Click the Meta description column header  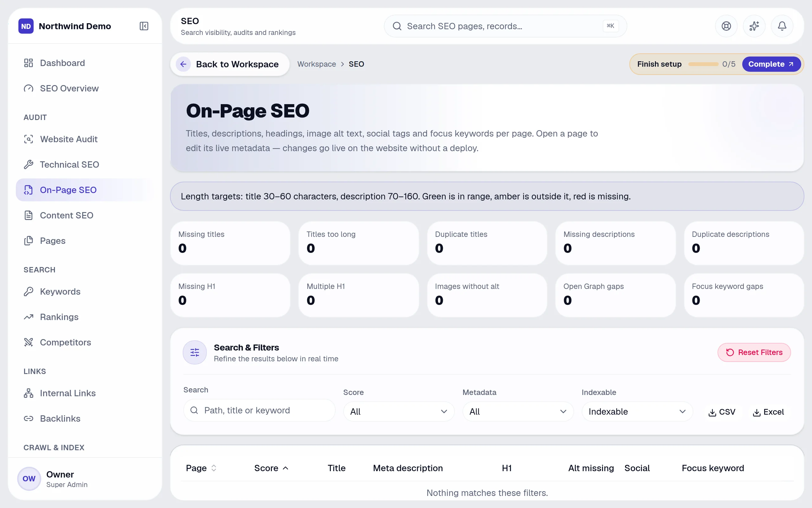point(408,468)
